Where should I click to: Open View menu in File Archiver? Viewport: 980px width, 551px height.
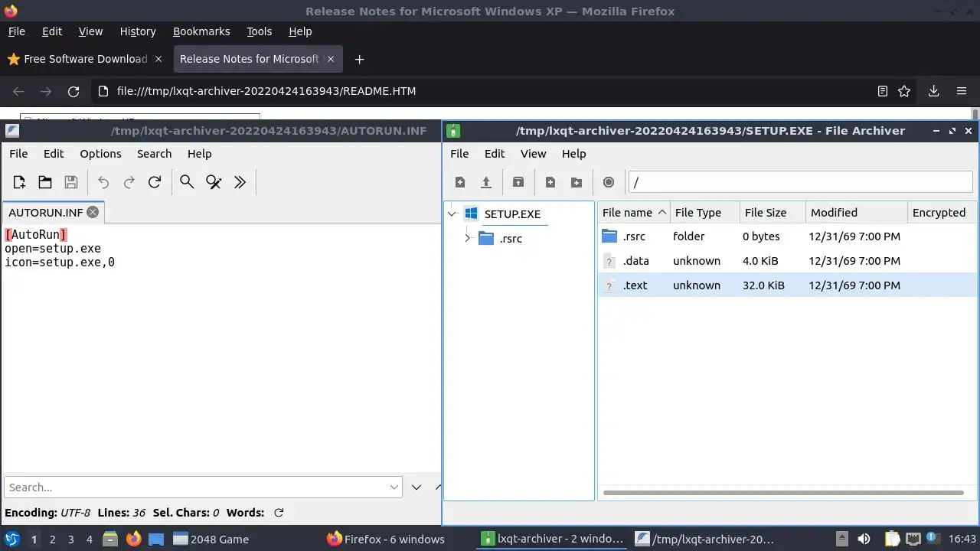(x=533, y=153)
